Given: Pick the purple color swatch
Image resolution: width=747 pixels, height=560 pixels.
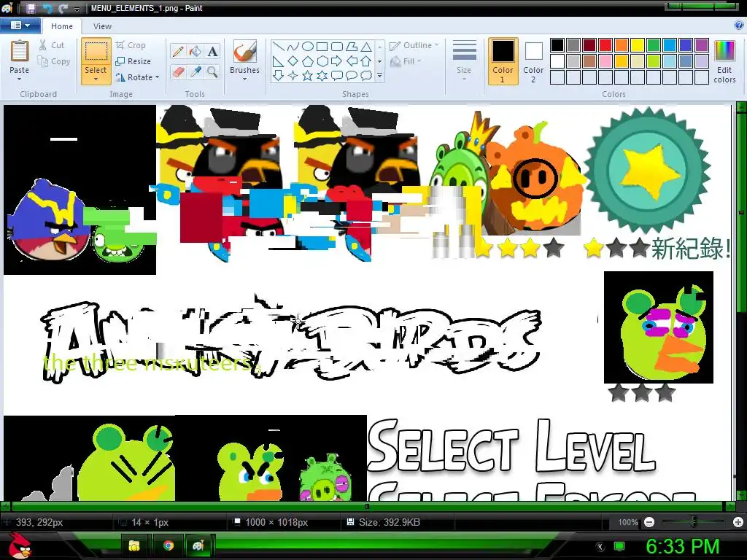Looking at the screenshot, I should click(x=702, y=45).
